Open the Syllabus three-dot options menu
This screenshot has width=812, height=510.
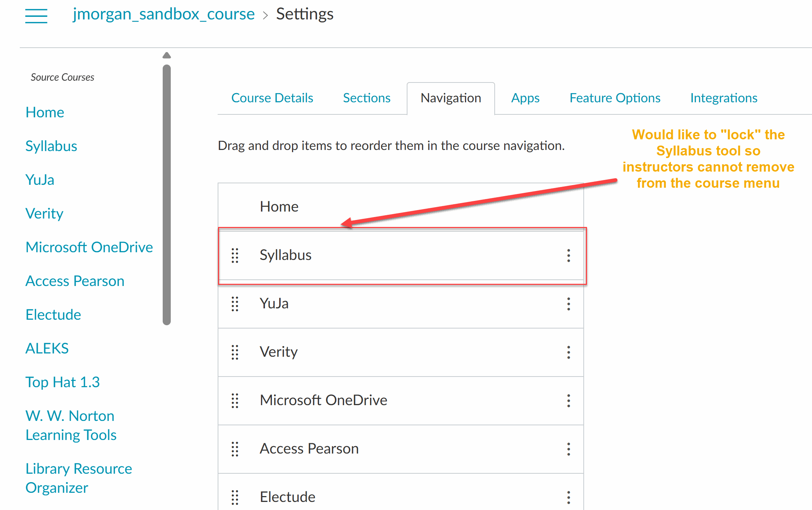pyautogui.click(x=568, y=255)
